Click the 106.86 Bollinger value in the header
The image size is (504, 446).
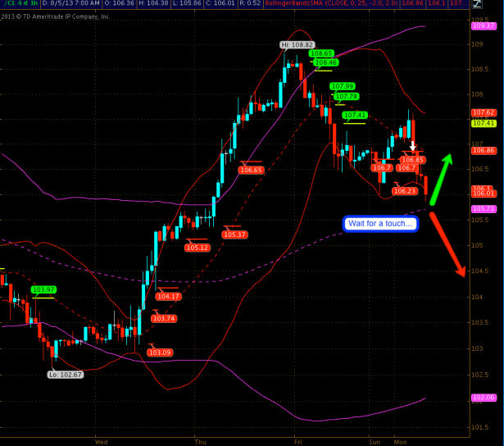[x=412, y=3]
